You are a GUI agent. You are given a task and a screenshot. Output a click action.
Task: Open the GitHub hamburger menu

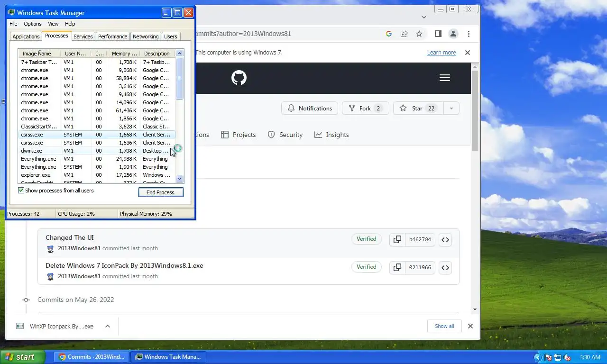(445, 78)
